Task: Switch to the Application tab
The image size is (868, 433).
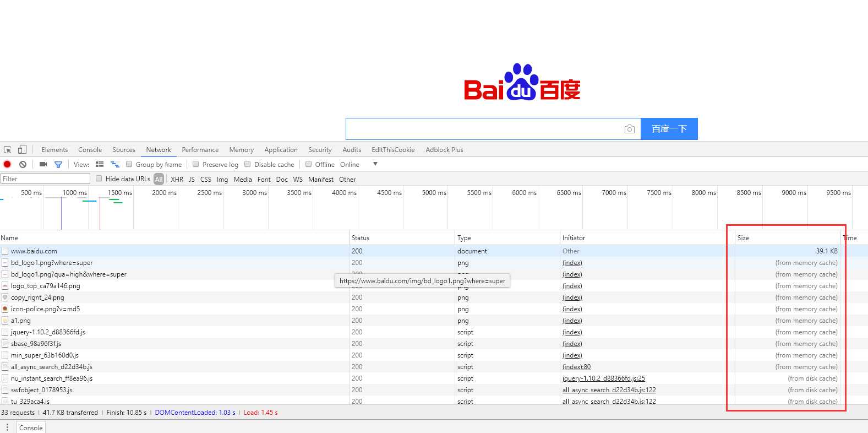Action: [281, 150]
